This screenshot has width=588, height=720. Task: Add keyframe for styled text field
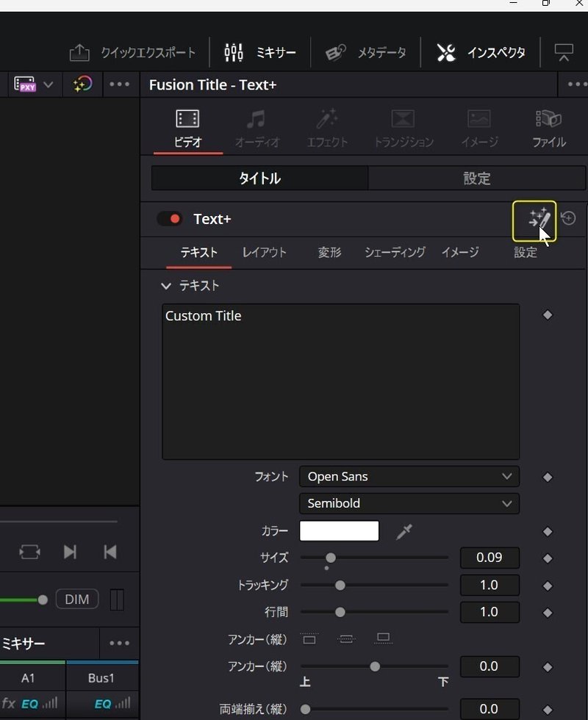click(x=548, y=315)
